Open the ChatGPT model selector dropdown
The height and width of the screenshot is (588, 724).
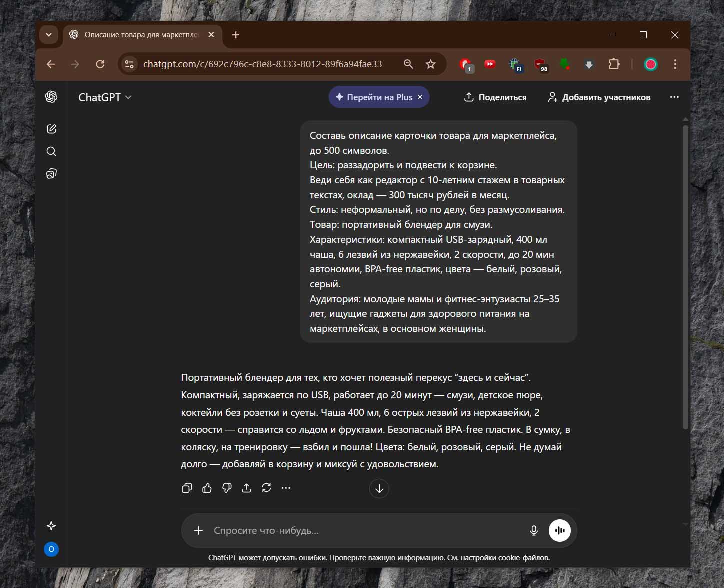coord(105,97)
